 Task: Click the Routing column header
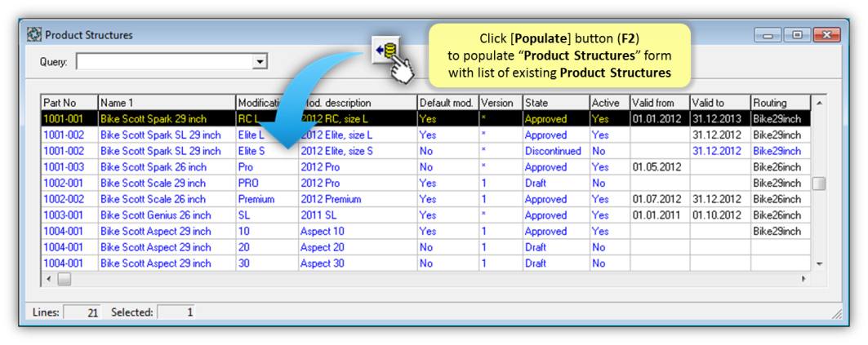click(781, 103)
